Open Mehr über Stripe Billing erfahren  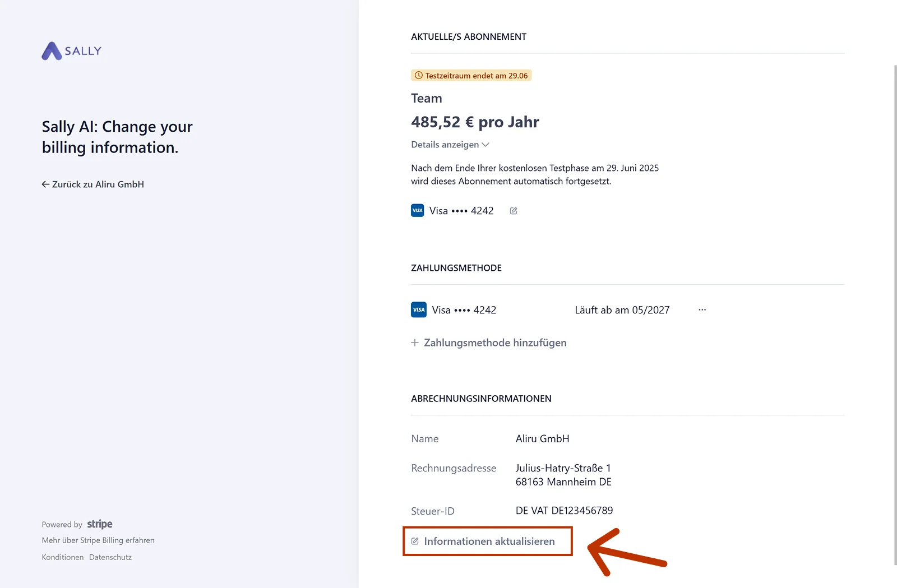(x=98, y=540)
